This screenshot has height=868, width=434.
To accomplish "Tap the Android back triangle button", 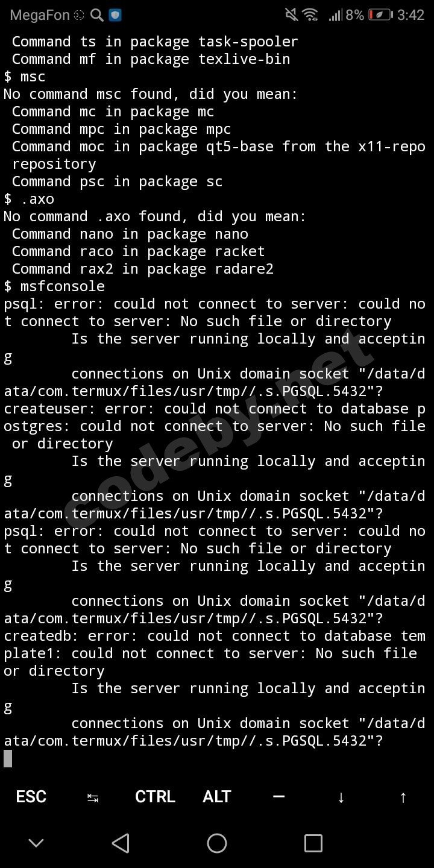I will (121, 843).
